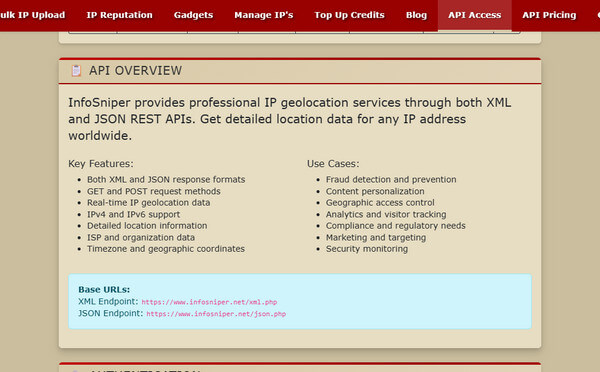Click 'Detailed location information'

point(147,226)
